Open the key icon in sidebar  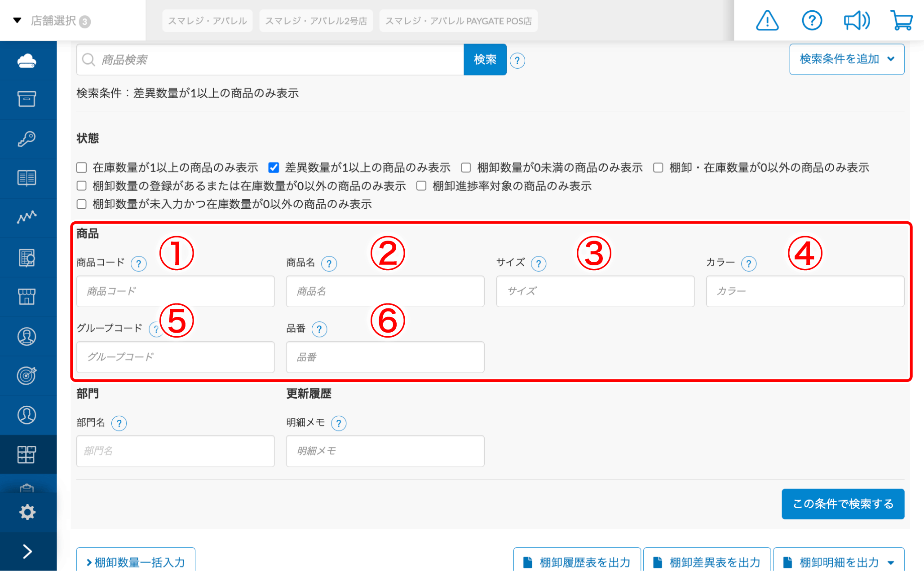tap(27, 139)
